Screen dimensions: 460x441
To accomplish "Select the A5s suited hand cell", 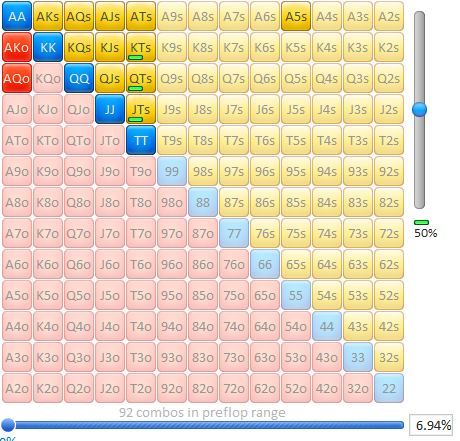I will click(x=296, y=16).
